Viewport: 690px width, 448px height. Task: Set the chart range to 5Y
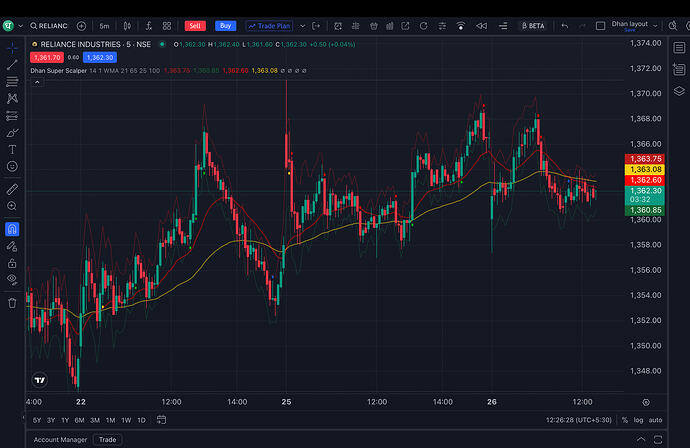point(37,420)
